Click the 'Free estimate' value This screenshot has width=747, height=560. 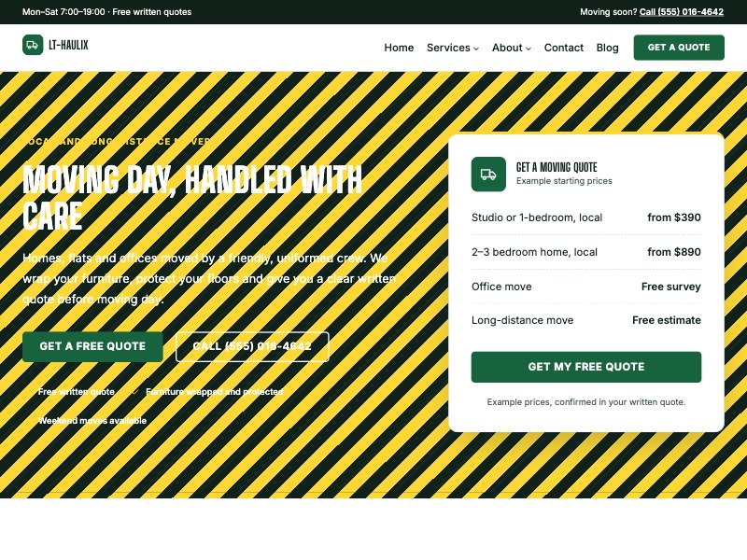(667, 320)
